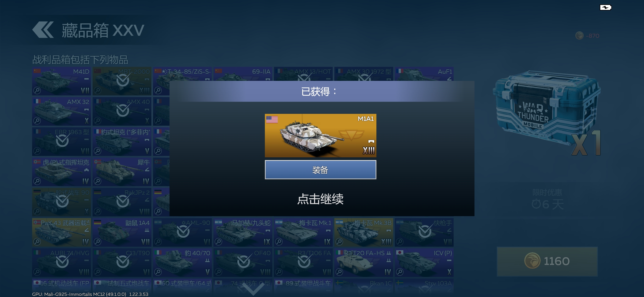Expand the item list with the bottom chevron
Viewport: 644px width, 297px height.
click(253, 289)
